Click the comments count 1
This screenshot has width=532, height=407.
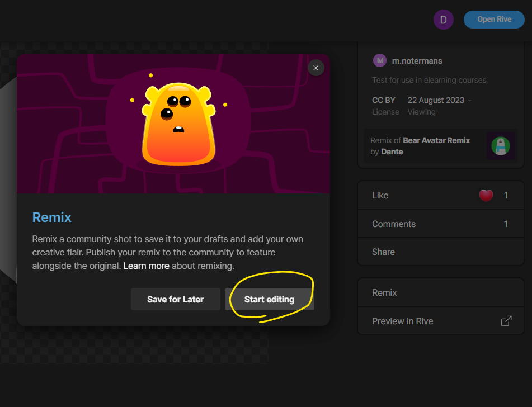(506, 224)
